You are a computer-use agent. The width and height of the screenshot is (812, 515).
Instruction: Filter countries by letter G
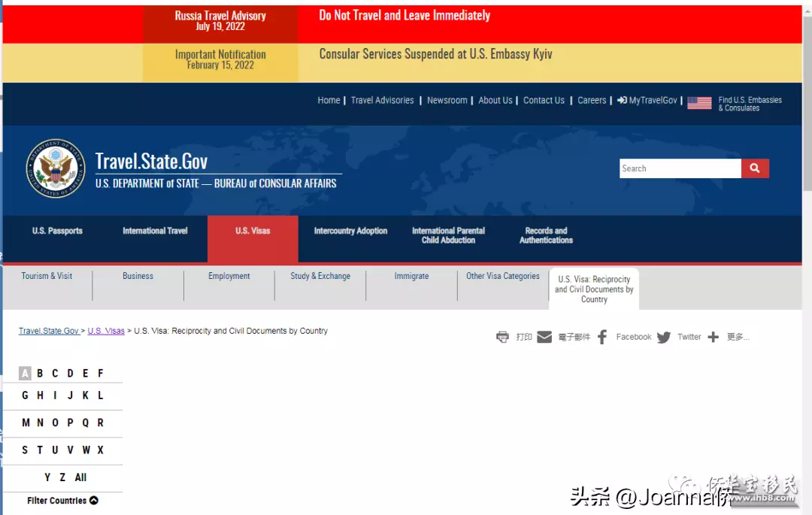point(25,395)
